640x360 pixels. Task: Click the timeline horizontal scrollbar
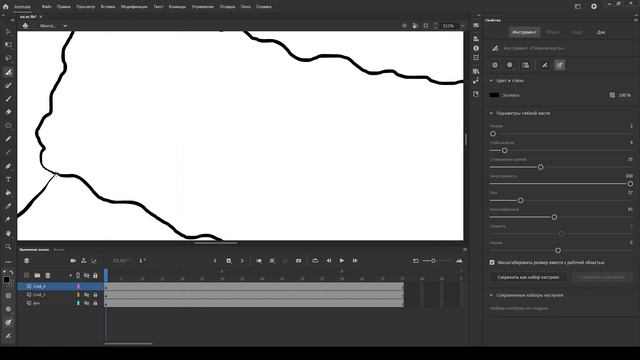[x=128, y=344]
